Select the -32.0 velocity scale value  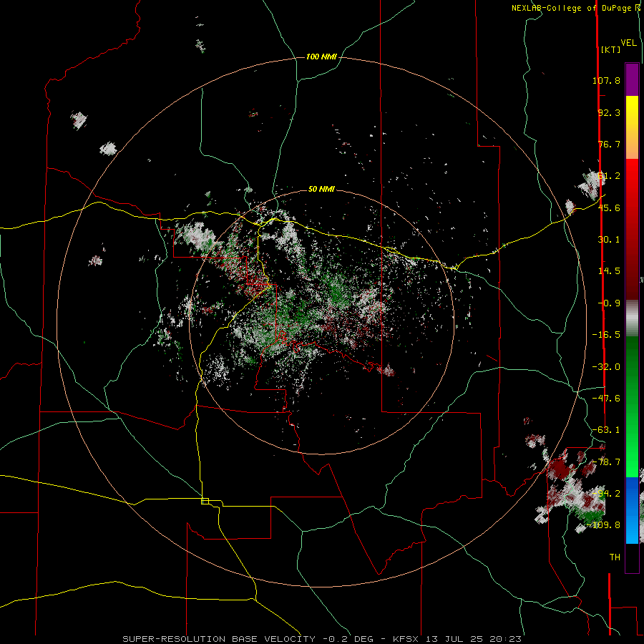click(x=606, y=367)
